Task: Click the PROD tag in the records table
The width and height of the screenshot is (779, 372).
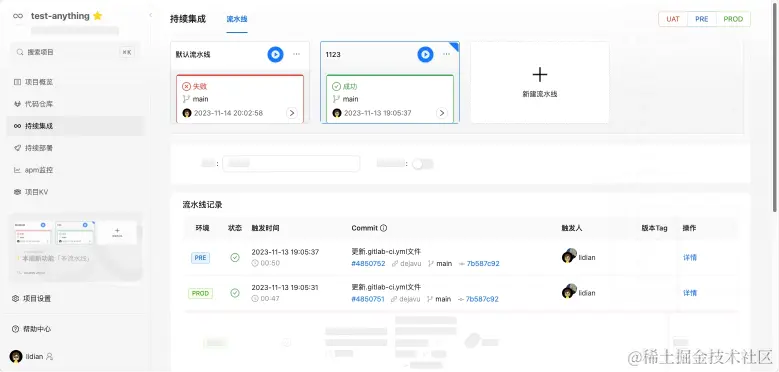Action: point(201,294)
